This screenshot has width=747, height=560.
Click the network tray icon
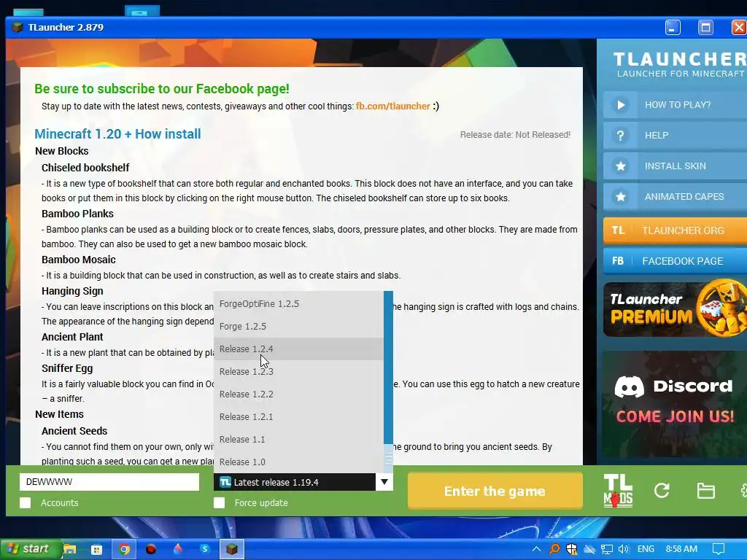click(606, 549)
